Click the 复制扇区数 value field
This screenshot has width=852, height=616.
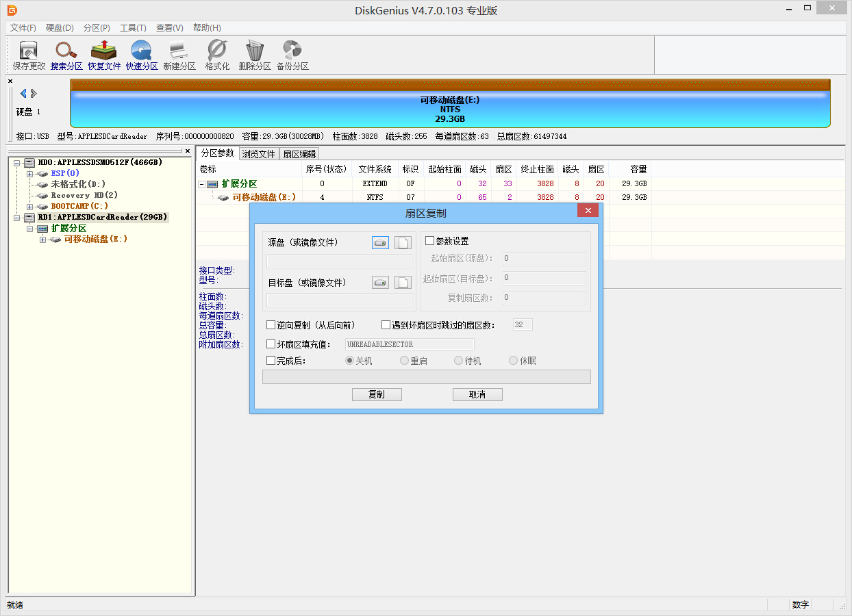point(544,298)
